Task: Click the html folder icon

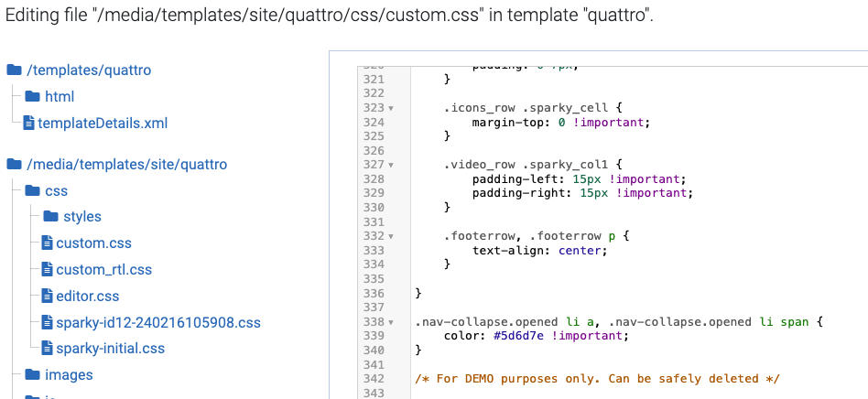Action: 32,96
